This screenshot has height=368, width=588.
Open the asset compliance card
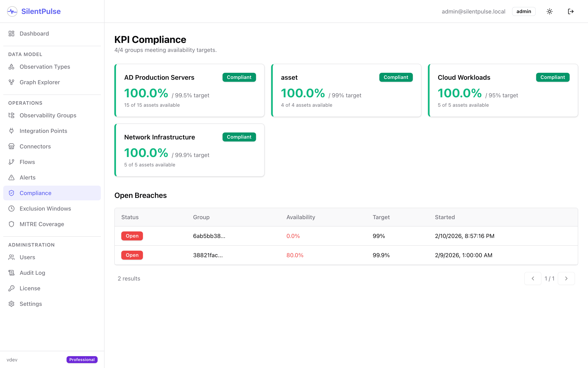(346, 90)
